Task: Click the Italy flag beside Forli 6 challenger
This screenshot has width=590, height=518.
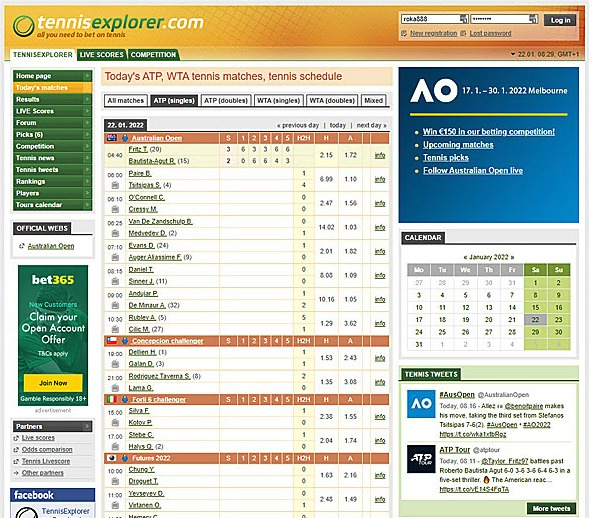Action: pos(112,400)
